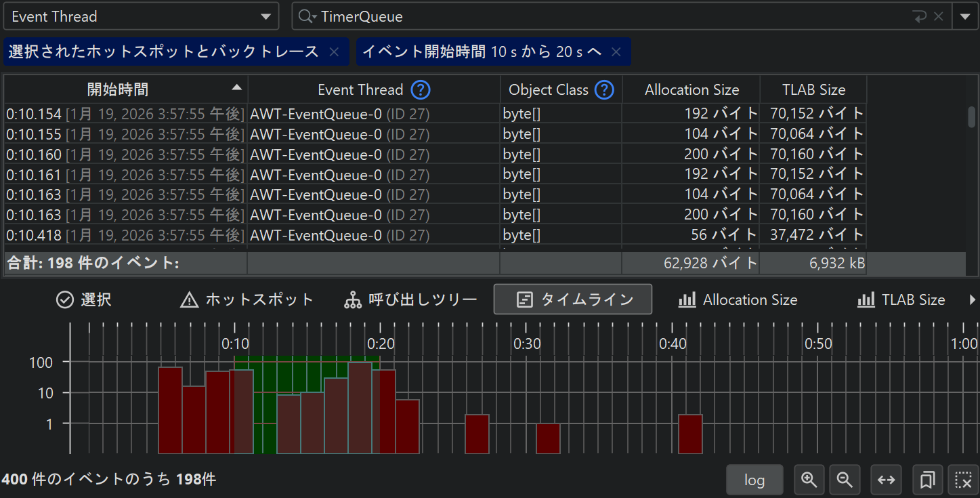Open the Allocation Size chart tab
The image size is (980, 498).
[738, 299]
